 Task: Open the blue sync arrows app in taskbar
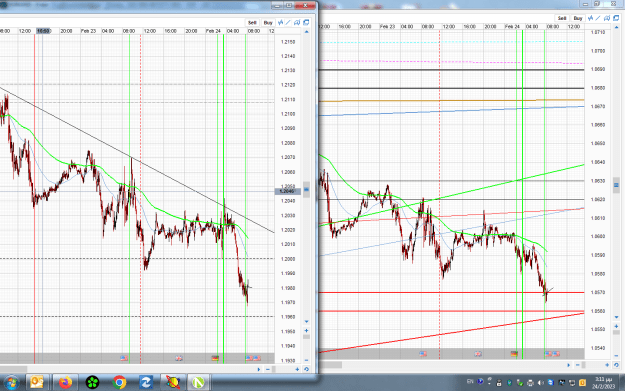point(146,383)
